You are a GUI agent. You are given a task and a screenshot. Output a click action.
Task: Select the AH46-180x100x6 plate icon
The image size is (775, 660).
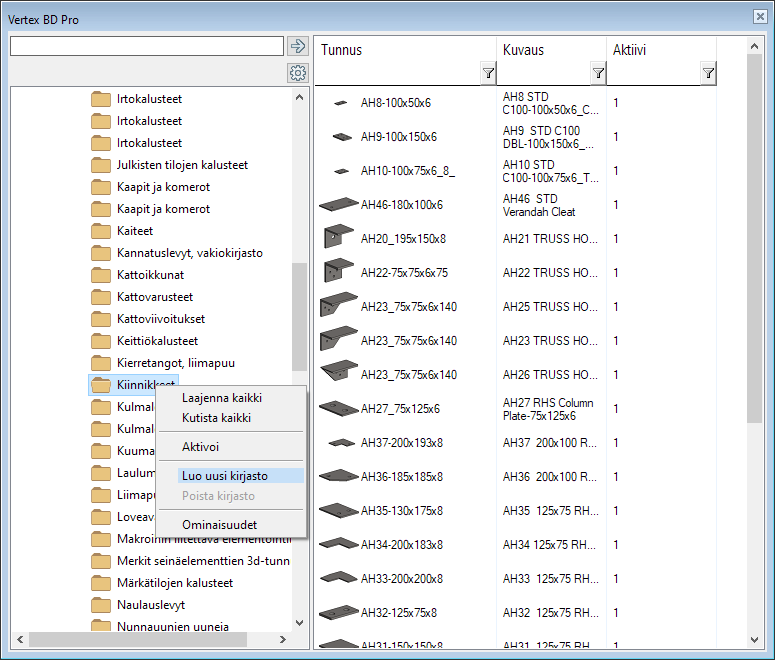point(339,205)
